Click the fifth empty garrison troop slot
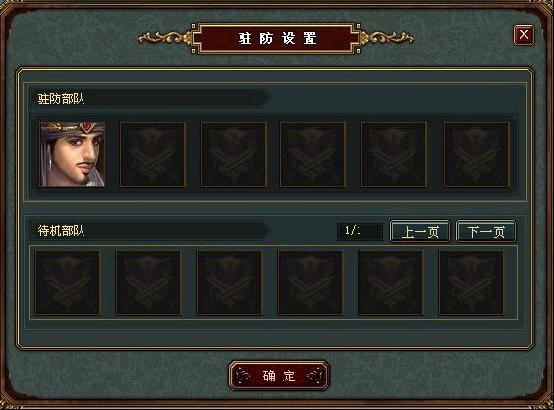Image resolution: width=554 pixels, height=410 pixels. pyautogui.click(x=394, y=154)
